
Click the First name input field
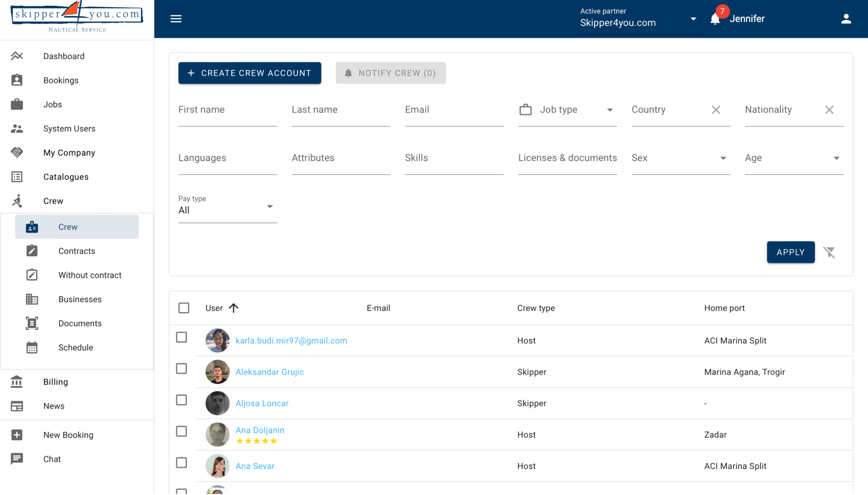[227, 110]
